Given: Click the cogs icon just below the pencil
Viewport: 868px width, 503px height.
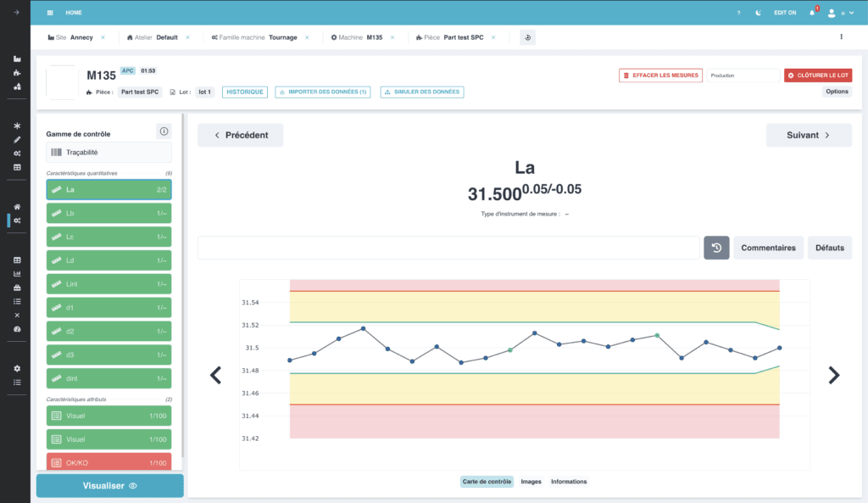Looking at the screenshot, I should 17,154.
